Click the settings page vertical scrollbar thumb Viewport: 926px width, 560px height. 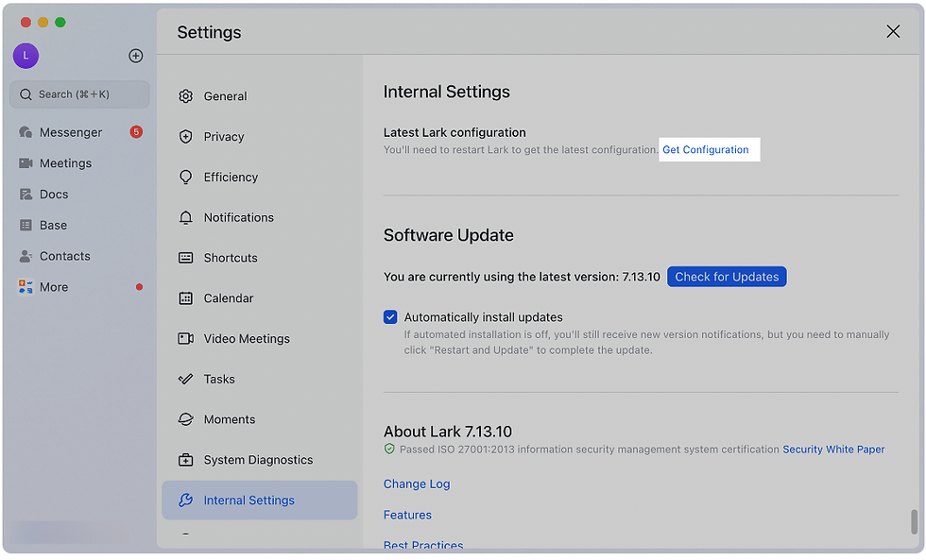pos(915,521)
